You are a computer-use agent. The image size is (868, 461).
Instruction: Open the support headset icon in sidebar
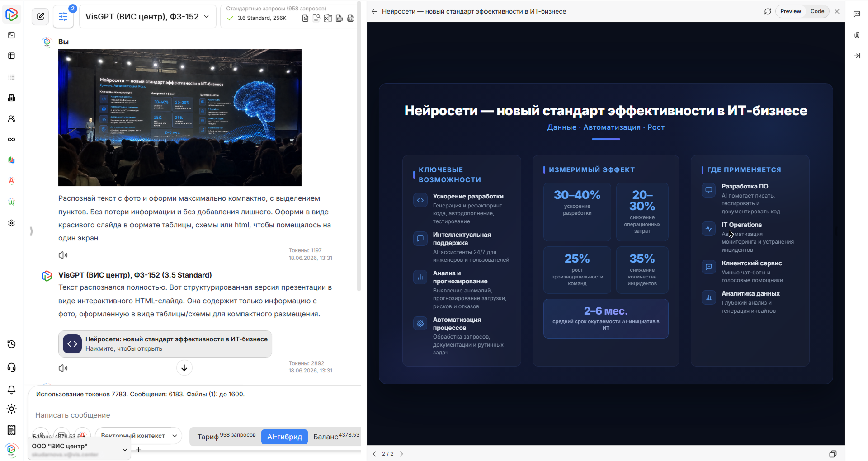coord(12,367)
